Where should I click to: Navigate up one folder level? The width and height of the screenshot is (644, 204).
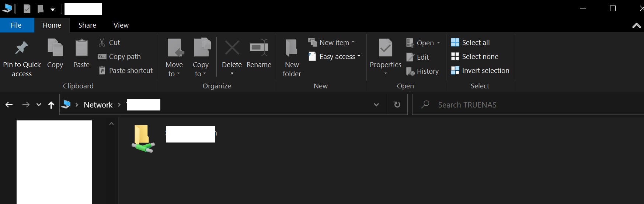pyautogui.click(x=51, y=105)
